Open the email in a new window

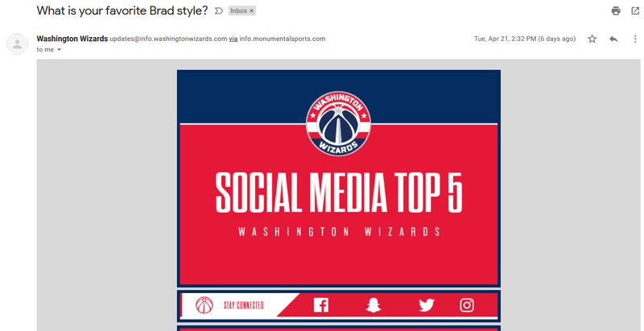635,11
